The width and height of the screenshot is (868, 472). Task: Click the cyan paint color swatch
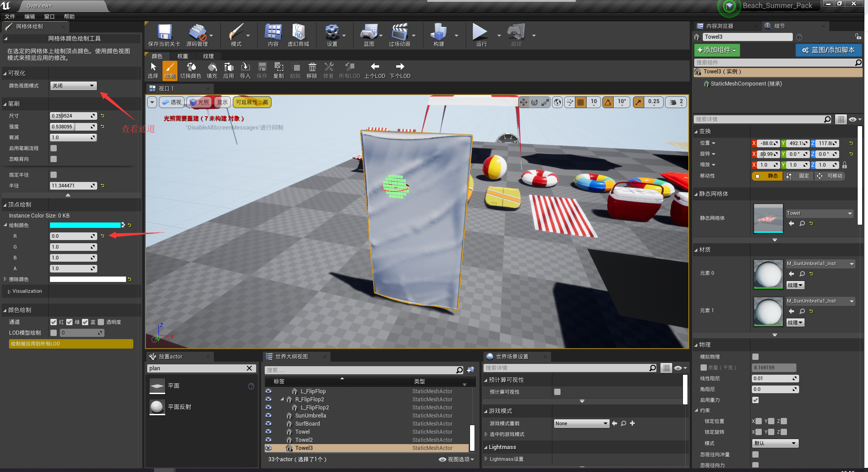(85, 225)
